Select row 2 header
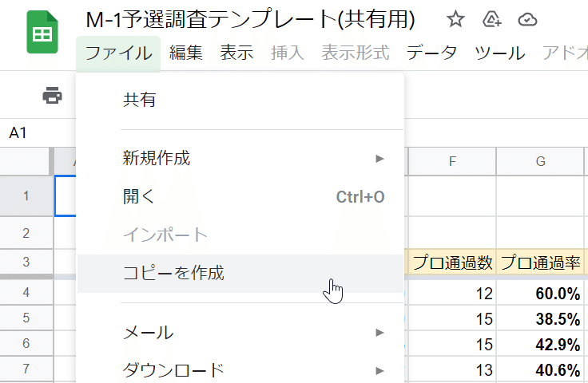This screenshot has height=383, width=588. 26,233
